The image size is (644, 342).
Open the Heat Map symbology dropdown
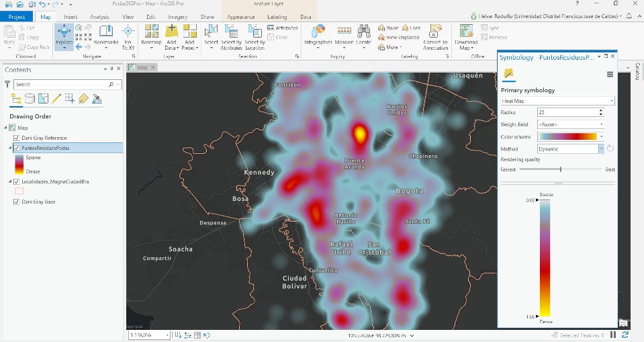557,101
